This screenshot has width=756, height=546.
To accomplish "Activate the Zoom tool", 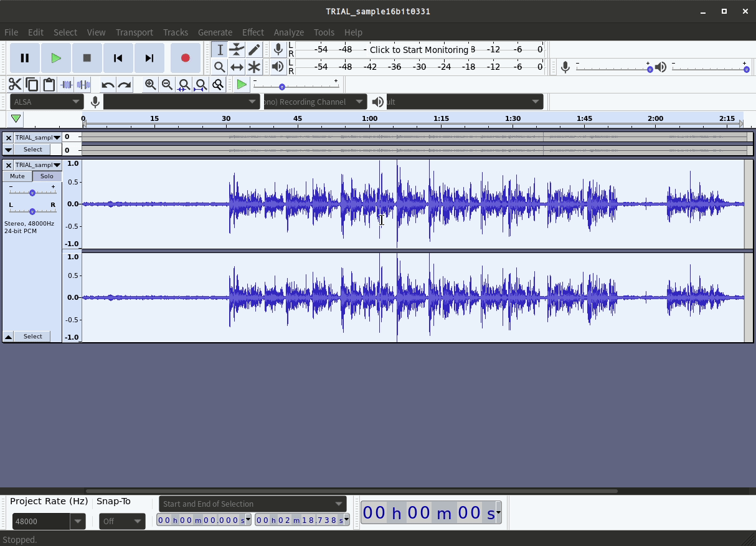I will (x=220, y=67).
